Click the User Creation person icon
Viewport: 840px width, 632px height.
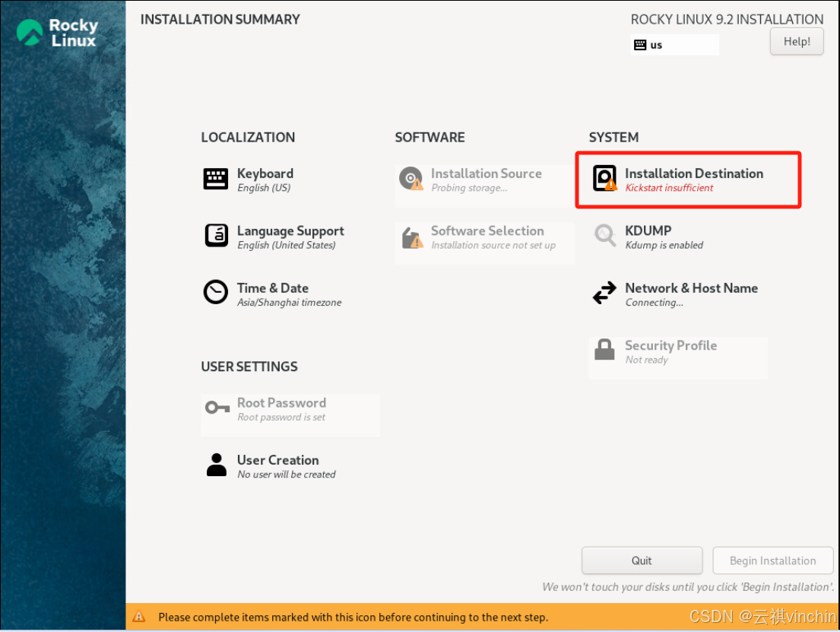pos(217,465)
